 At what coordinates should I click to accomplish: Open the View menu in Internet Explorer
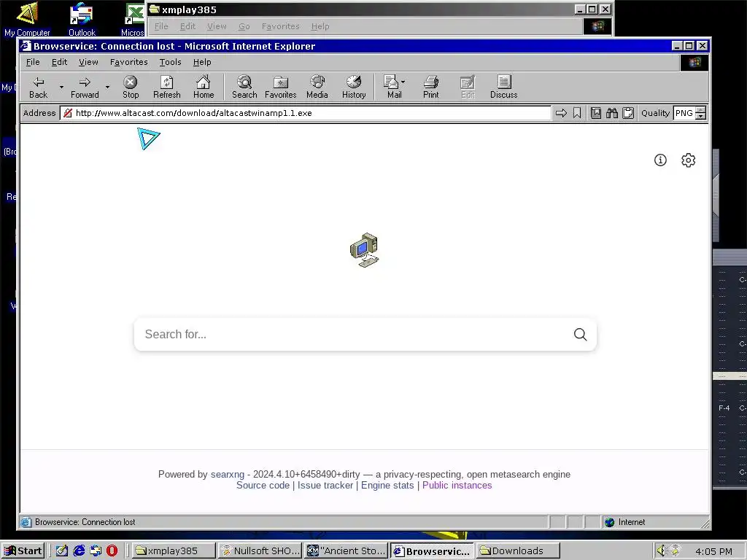(88, 62)
